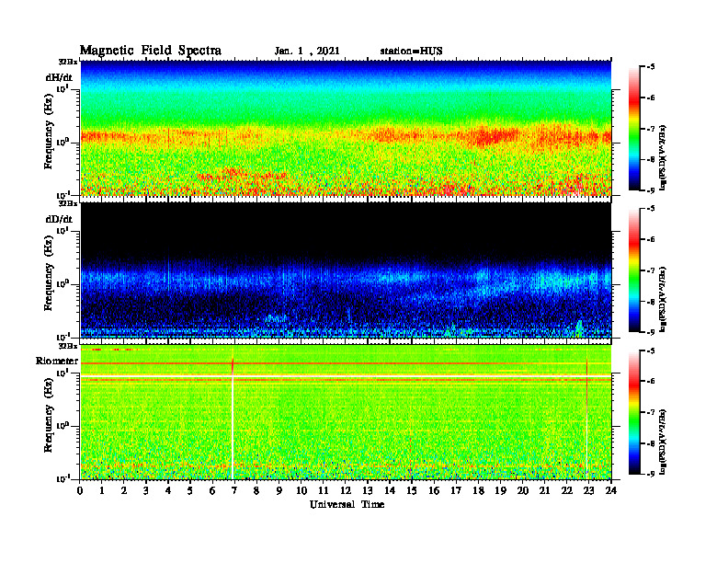Screen dimensions: 728x563
Task: Select hour "17" on the time axis
Action: click(457, 490)
